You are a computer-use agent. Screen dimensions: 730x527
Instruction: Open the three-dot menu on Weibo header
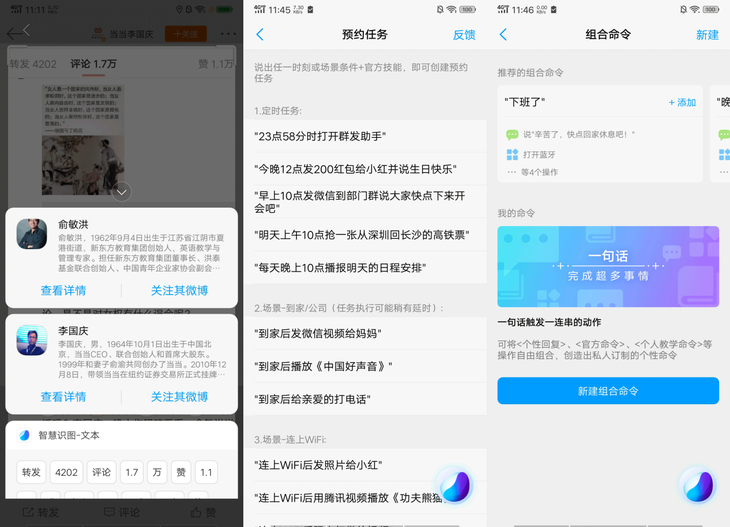click(x=228, y=34)
